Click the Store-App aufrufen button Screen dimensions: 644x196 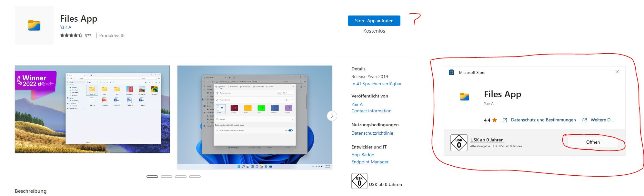(374, 21)
